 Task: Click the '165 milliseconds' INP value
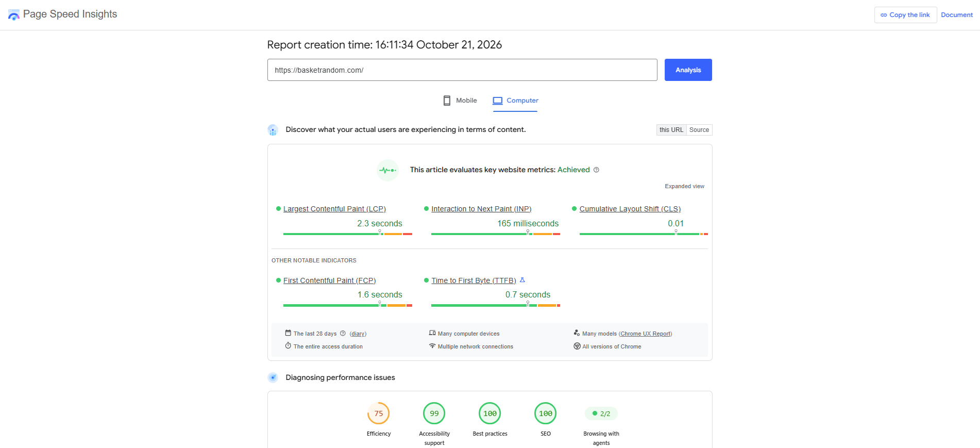(528, 223)
